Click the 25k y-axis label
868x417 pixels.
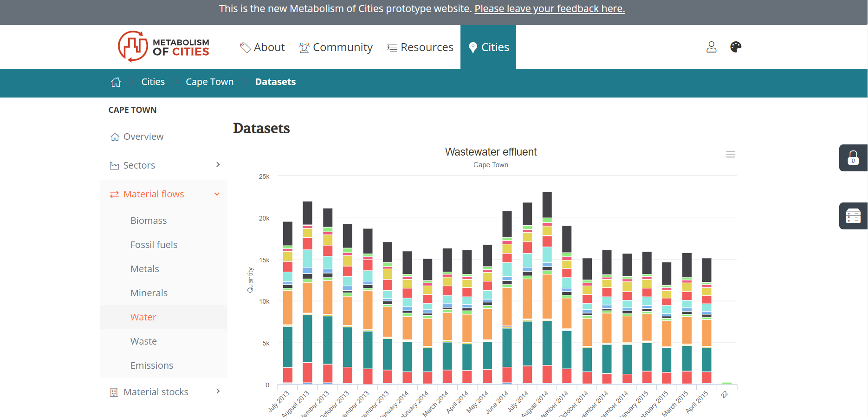point(264,176)
